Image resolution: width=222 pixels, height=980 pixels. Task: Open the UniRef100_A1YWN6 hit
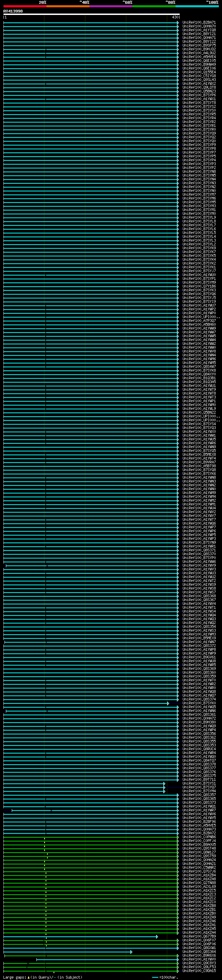point(199,711)
